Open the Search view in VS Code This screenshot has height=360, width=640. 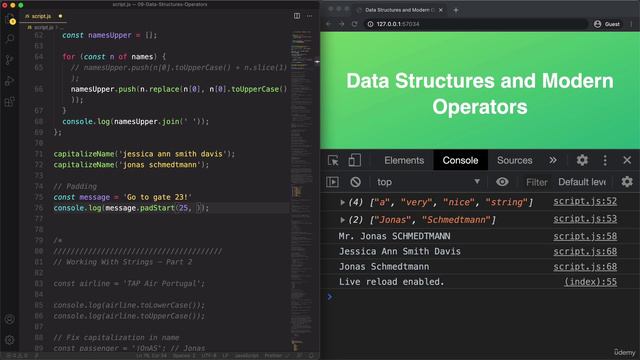[10, 39]
